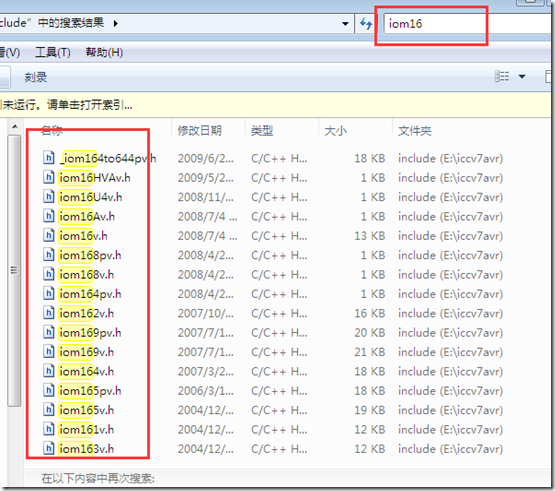Click file name iom168pv.h
Image resolution: width=555 pixels, height=491 pixels.
pyautogui.click(x=90, y=255)
